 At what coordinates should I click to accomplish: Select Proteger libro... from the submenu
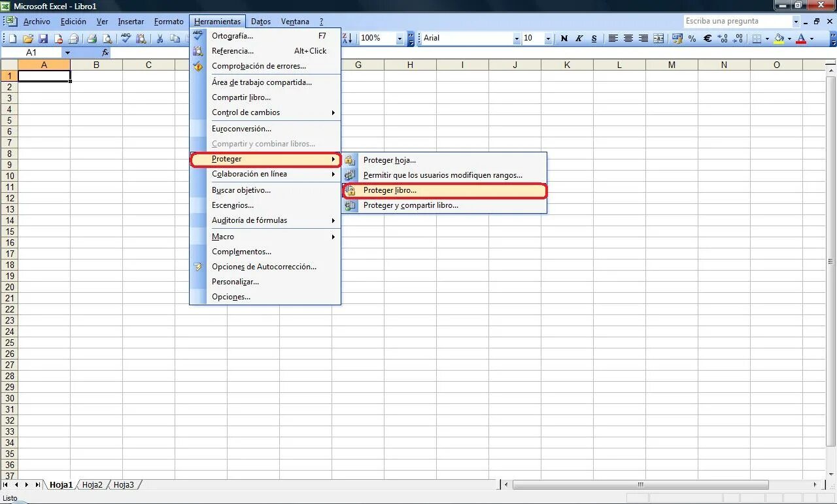tap(444, 190)
